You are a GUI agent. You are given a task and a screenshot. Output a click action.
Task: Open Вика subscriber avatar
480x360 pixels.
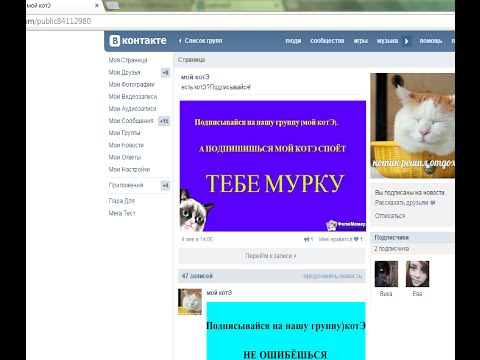tap(386, 274)
